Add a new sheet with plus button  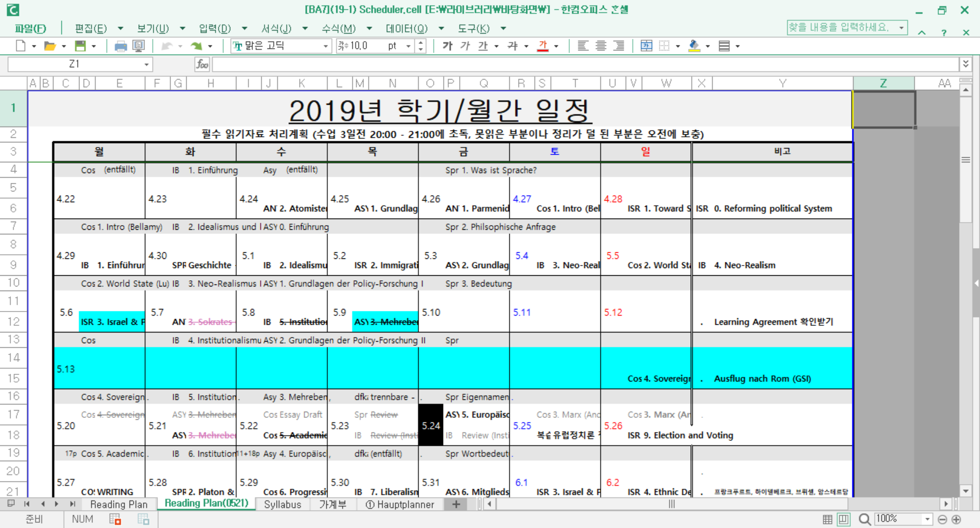click(456, 505)
